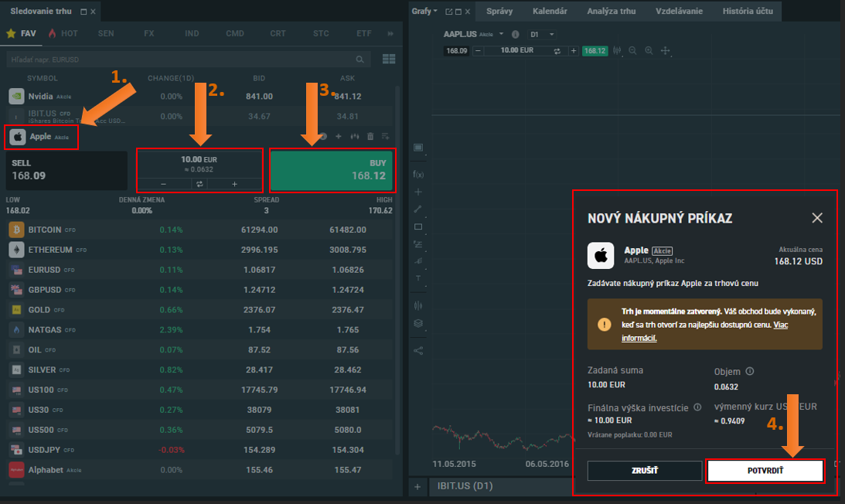Screen dimensions: 845x504
Task: Increase Apple order amount with plus
Action: point(234,184)
